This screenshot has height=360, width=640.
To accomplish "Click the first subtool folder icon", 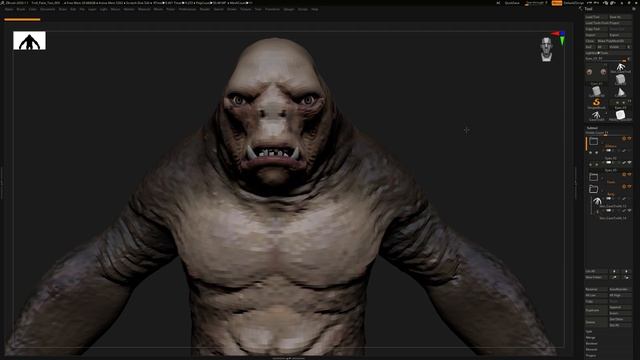I will 593,142.
